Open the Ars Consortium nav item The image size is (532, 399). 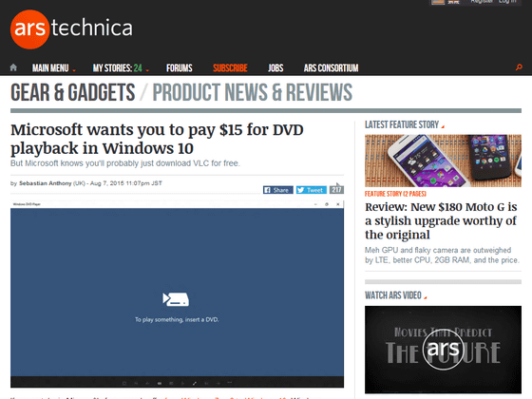point(331,68)
